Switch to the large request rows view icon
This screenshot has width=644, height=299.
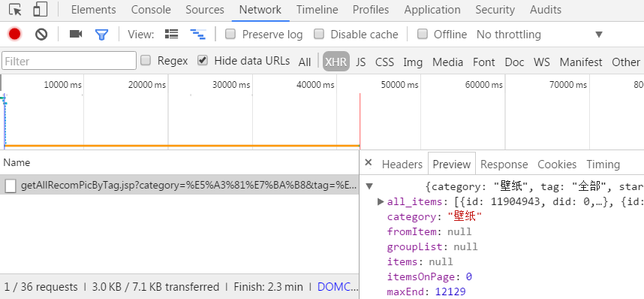(171, 34)
